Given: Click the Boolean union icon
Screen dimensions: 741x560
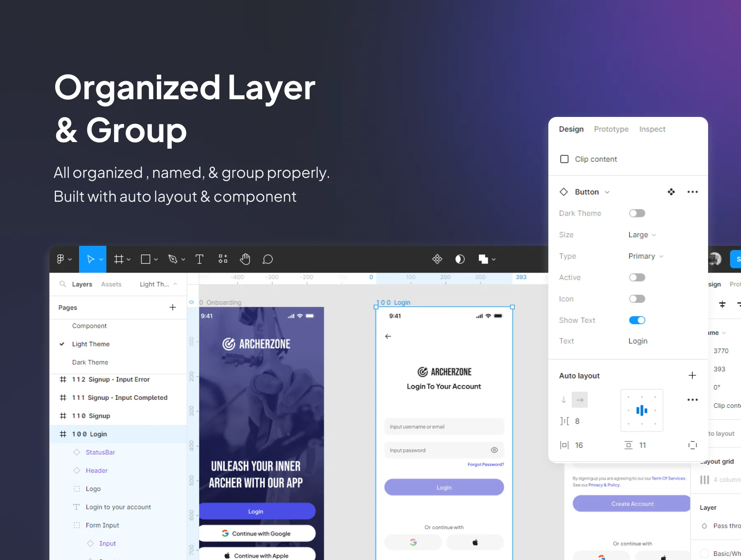Looking at the screenshot, I should [483, 259].
